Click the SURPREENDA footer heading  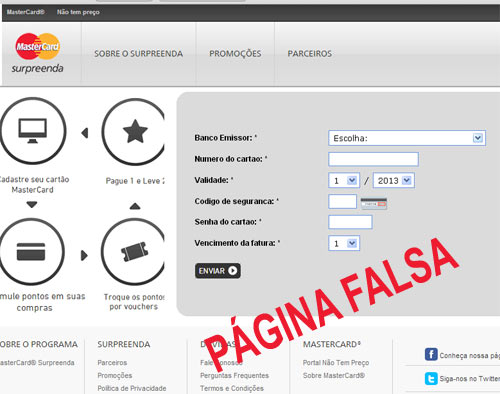point(124,344)
